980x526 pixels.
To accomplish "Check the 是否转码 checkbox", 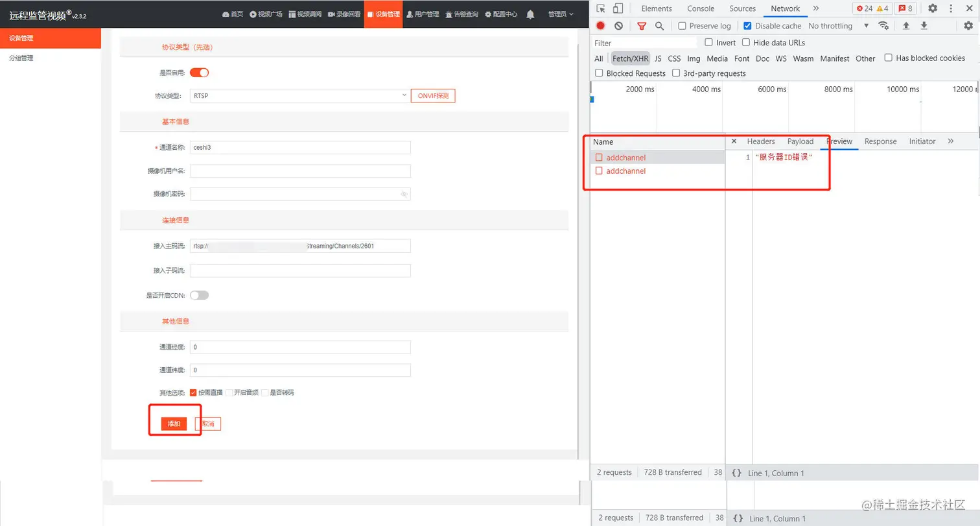I will pos(264,392).
